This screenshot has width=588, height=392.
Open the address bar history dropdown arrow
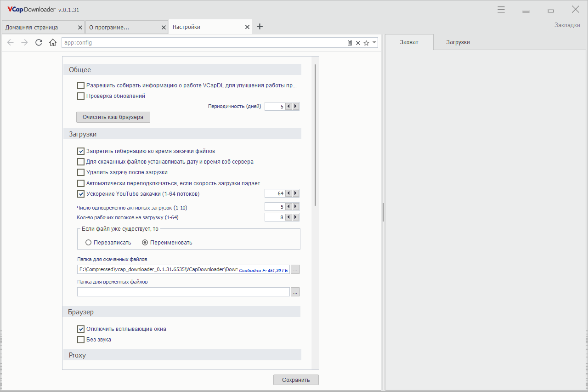(374, 42)
